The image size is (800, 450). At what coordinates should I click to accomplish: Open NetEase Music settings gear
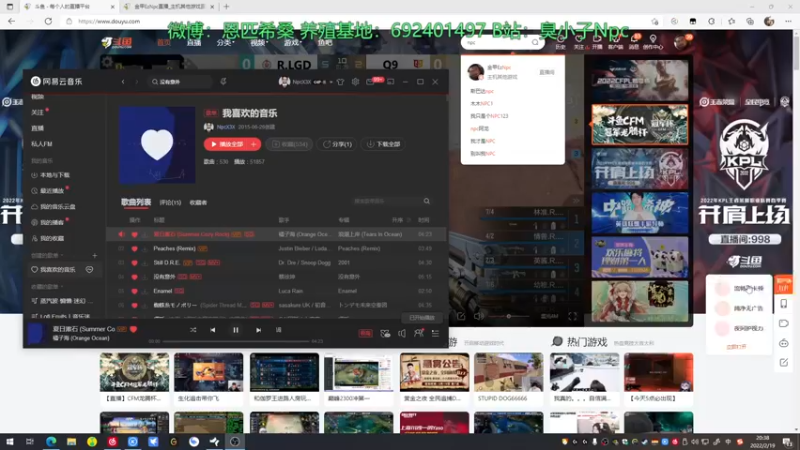tap(355, 82)
